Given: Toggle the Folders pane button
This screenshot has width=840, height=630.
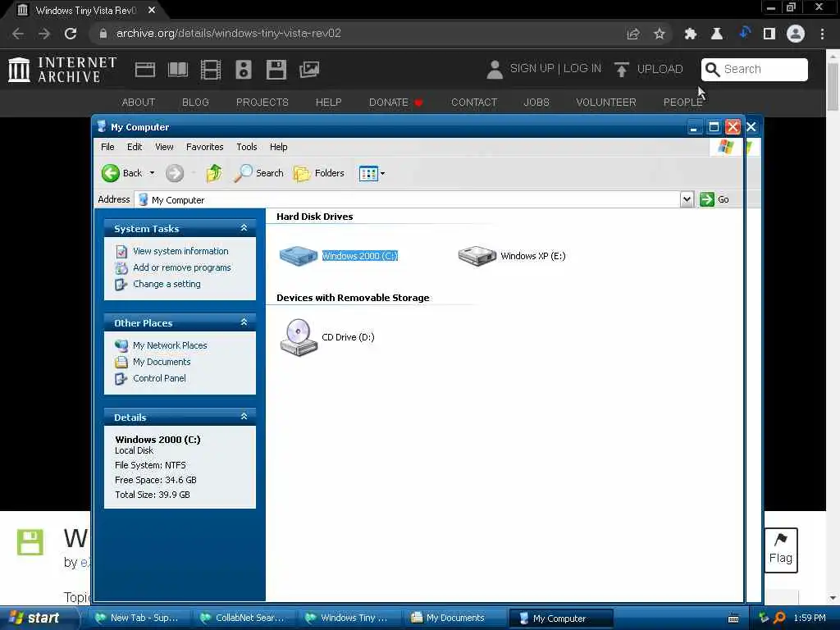Looking at the screenshot, I should [x=319, y=173].
